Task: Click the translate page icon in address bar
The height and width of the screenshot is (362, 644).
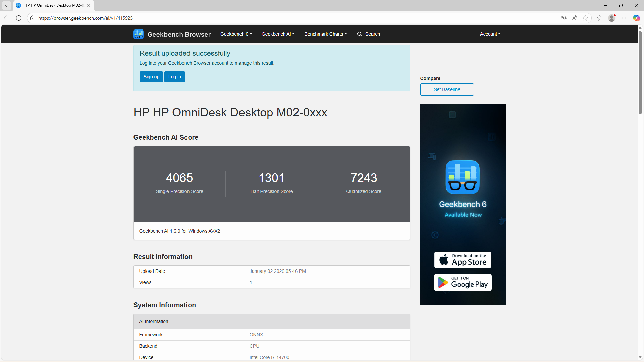Action: pyautogui.click(x=564, y=18)
